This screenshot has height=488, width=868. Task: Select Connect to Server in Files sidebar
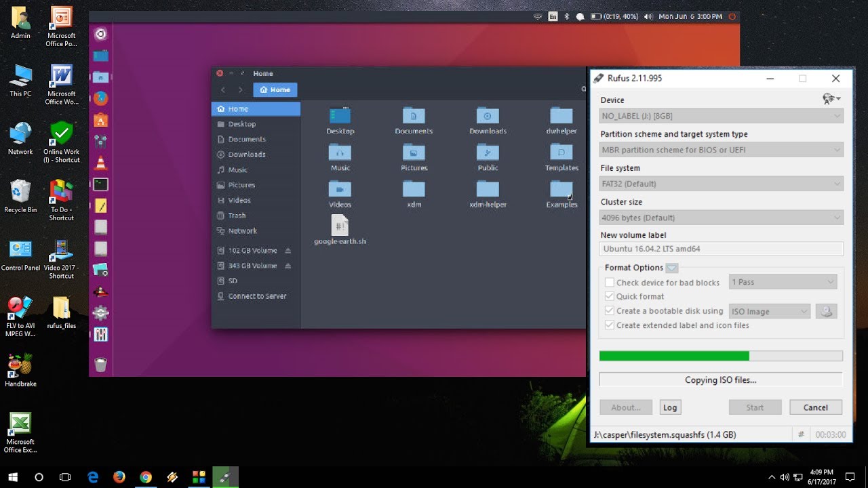(x=256, y=296)
